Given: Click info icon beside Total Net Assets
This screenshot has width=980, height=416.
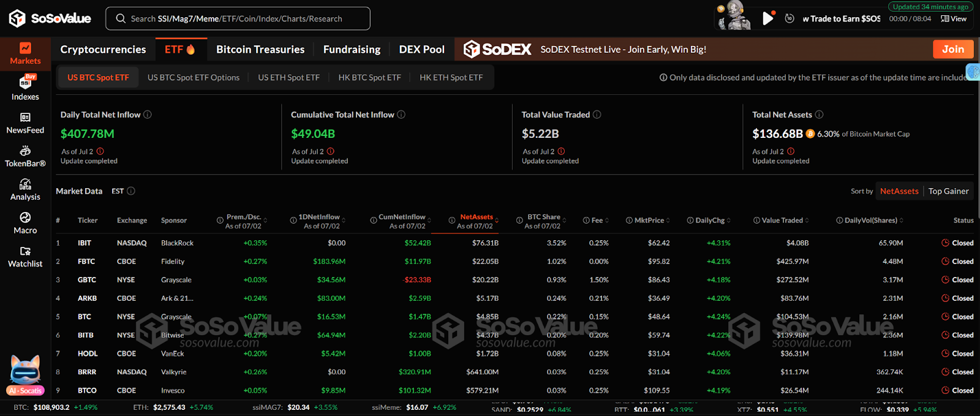Looking at the screenshot, I should (x=820, y=115).
